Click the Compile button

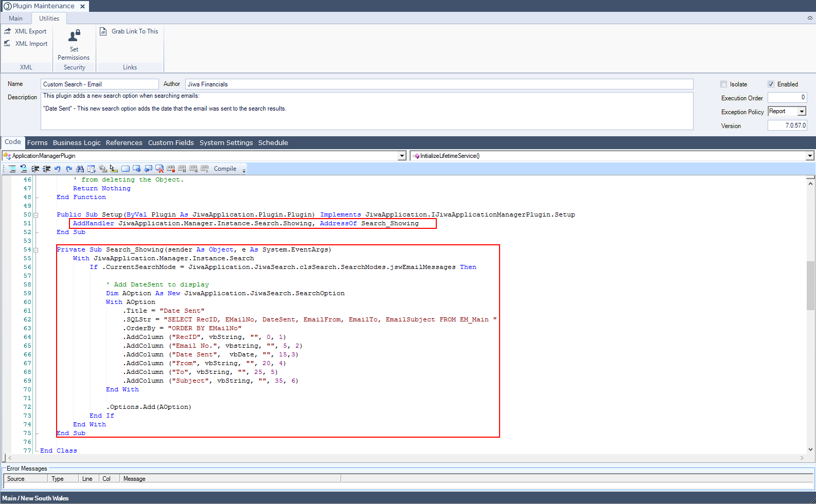pyautogui.click(x=225, y=169)
